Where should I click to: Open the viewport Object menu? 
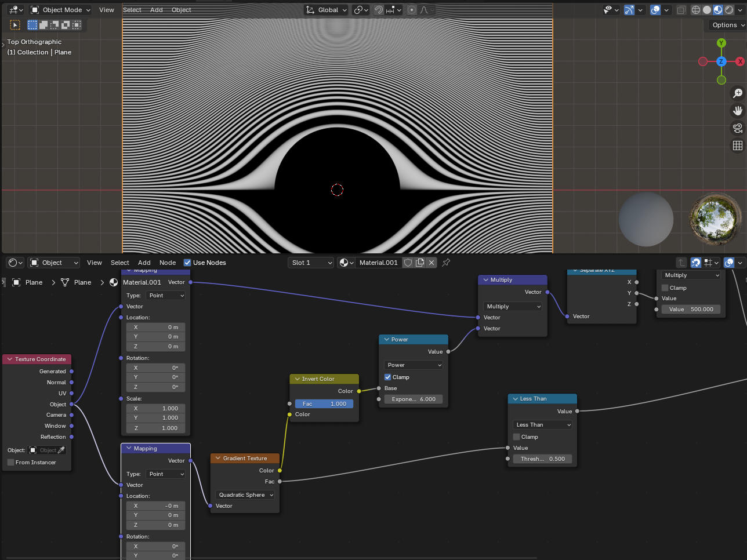(x=182, y=10)
